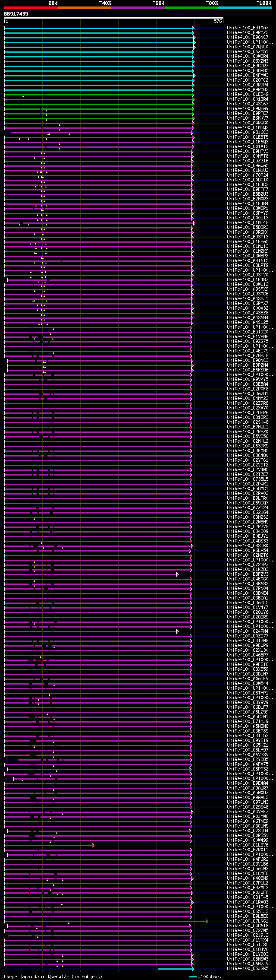Viewport: 276px width, 980px height.
Task: Select the UniRef100_C1ED49 label
Action: point(248,94)
